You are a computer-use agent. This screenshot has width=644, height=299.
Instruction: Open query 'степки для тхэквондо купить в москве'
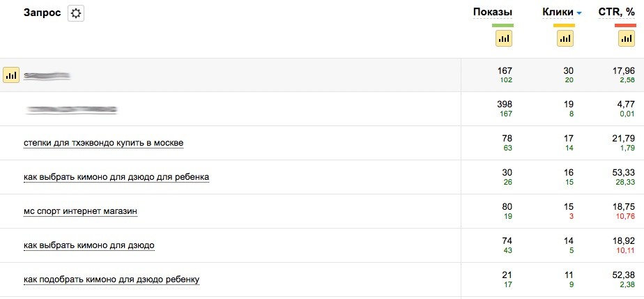103,143
